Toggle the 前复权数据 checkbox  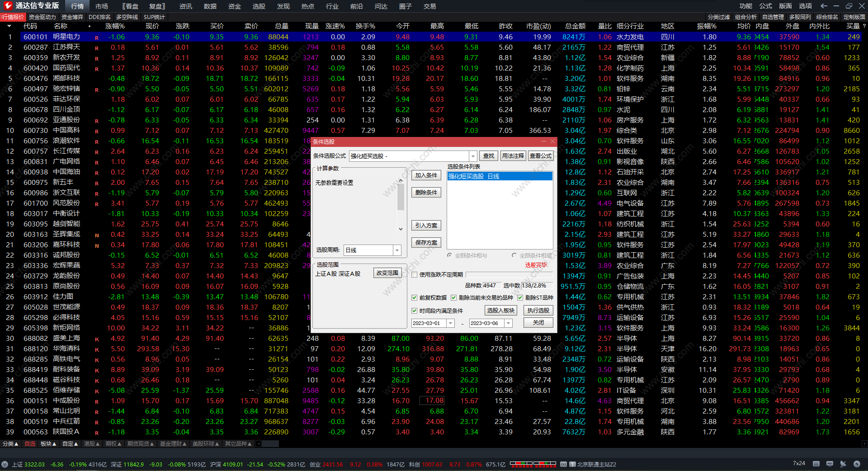414,298
